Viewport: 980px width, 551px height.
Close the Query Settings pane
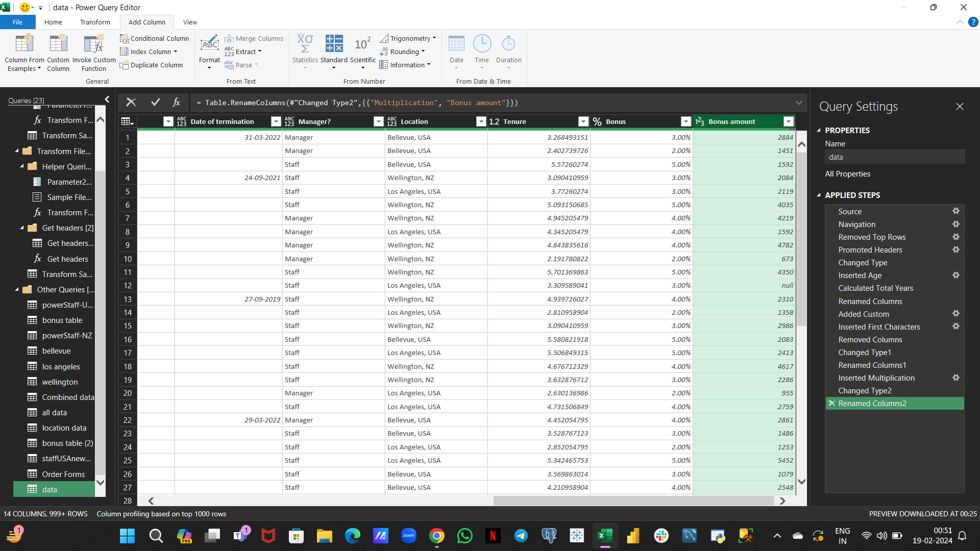pos(960,106)
